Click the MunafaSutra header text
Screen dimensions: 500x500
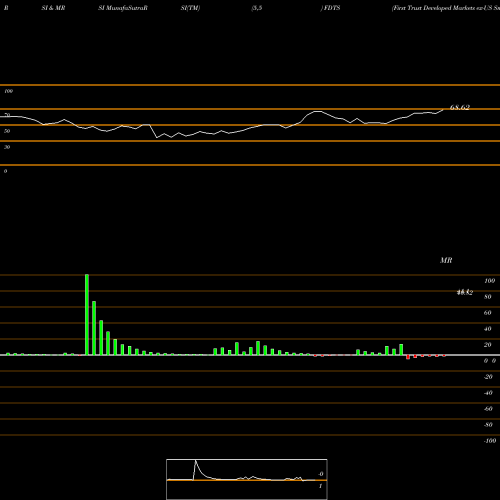click(123, 8)
